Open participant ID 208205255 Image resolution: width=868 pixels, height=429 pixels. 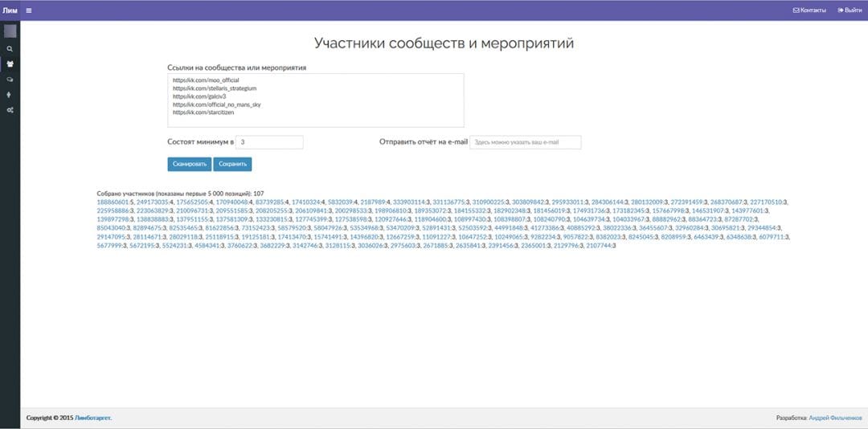(x=273, y=211)
